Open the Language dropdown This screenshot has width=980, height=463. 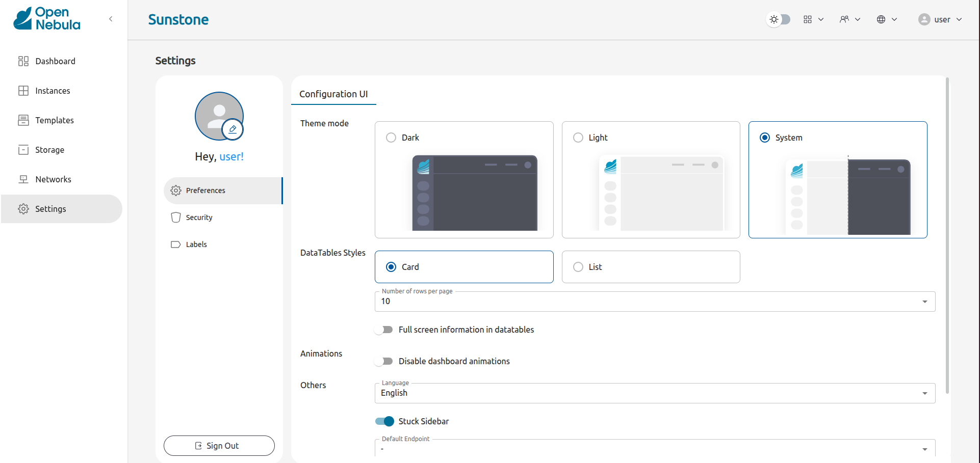coord(924,393)
